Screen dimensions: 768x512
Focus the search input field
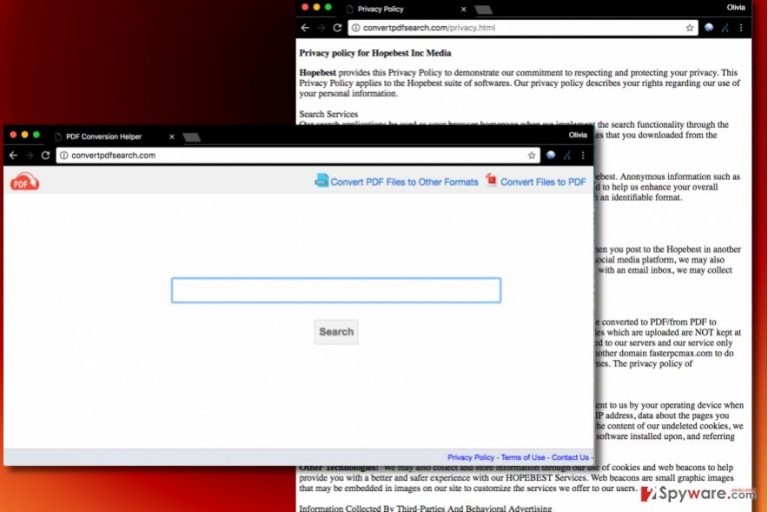336,290
